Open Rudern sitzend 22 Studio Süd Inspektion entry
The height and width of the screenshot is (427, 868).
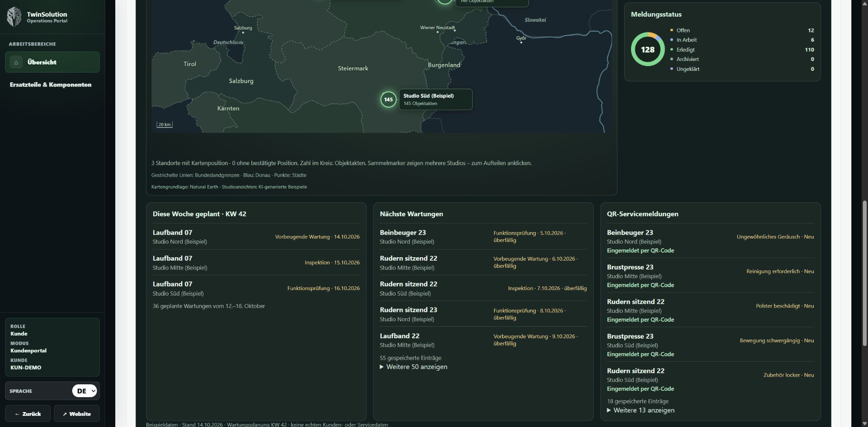(x=483, y=288)
